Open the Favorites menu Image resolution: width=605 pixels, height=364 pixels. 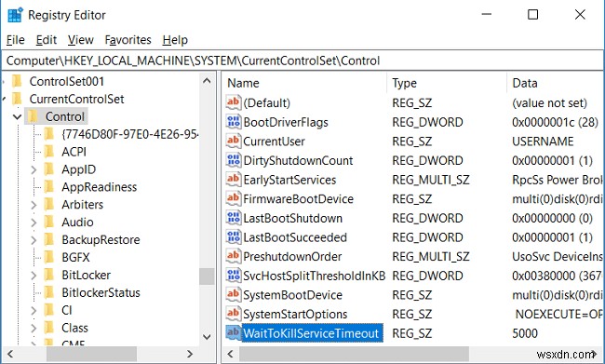[x=128, y=40]
